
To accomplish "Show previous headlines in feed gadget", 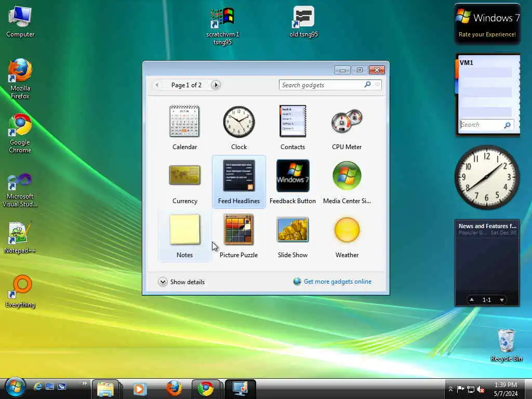I will click(x=472, y=300).
